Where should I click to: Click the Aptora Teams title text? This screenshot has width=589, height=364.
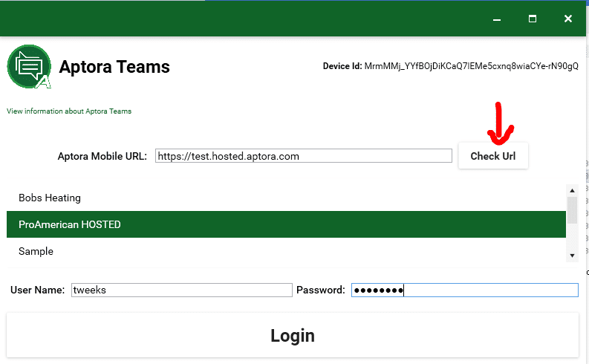[114, 67]
